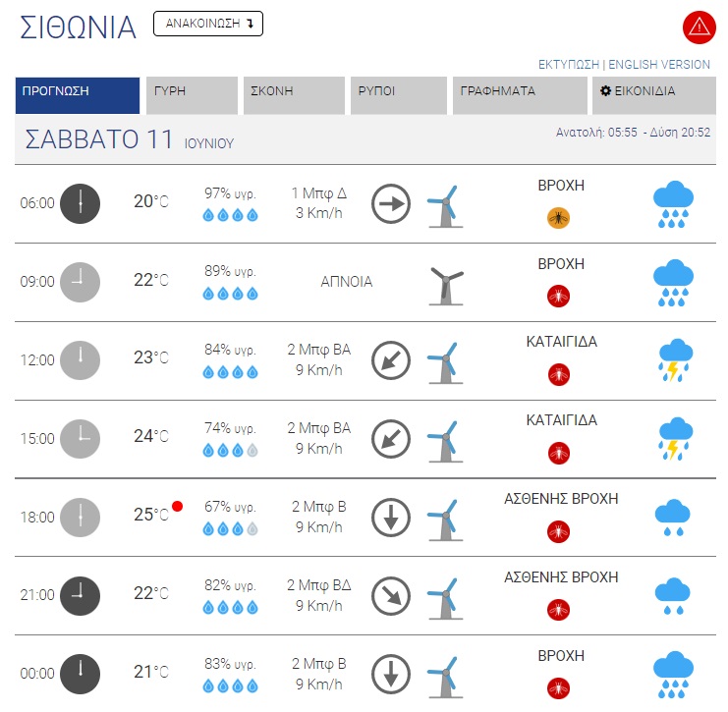Image resolution: width=728 pixels, height=712 pixels.
Task: Switch to ENGLISH VERSION link
Action: pyautogui.click(x=659, y=64)
